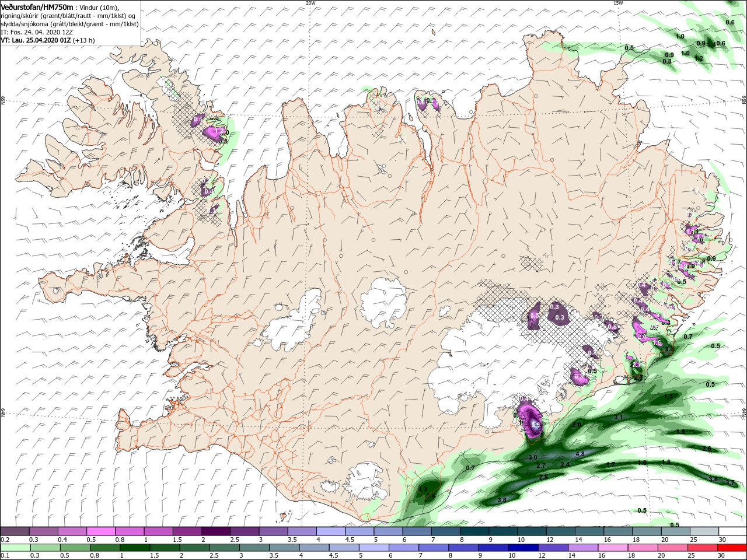Select lower legend red swatch at 30
747x560 pixels.
pos(731,548)
